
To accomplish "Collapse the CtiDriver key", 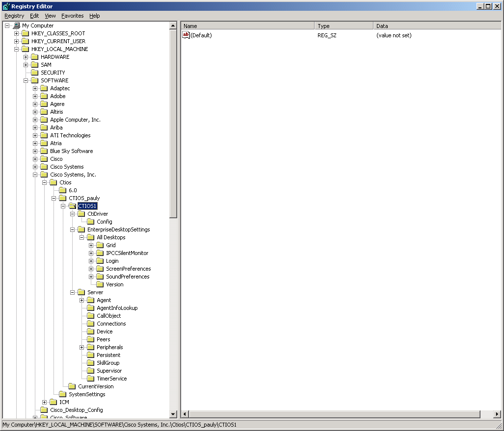I will (x=72, y=214).
